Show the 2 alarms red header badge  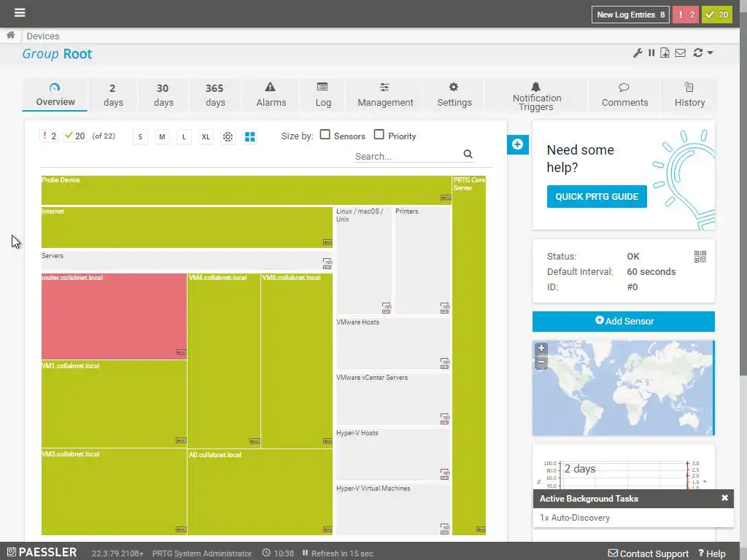tap(685, 15)
